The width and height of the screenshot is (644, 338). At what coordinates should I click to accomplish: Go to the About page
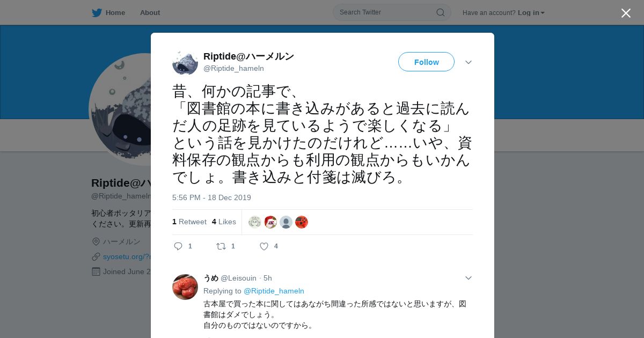tap(150, 12)
